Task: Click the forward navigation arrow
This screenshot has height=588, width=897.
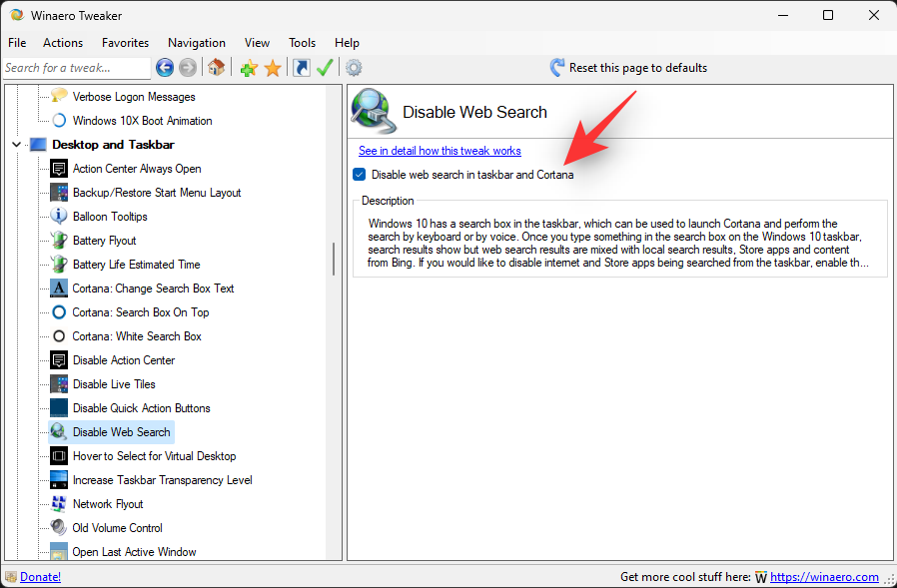Action: tap(188, 67)
